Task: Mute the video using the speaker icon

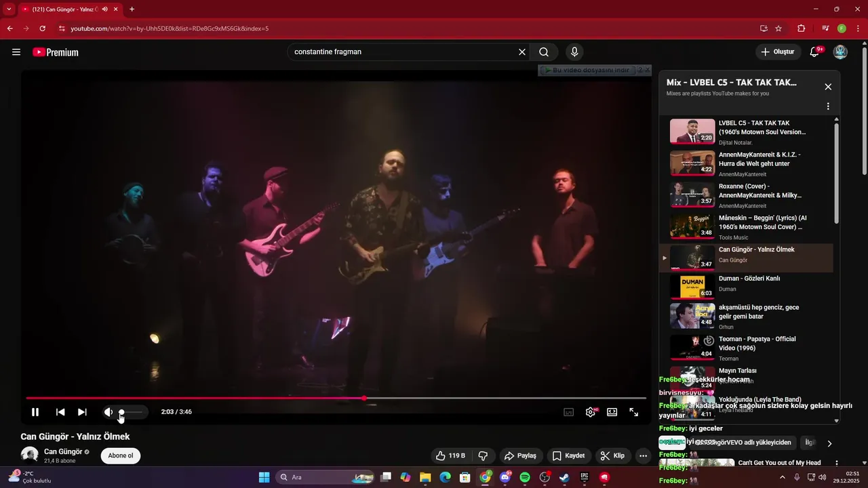Action: point(108,412)
